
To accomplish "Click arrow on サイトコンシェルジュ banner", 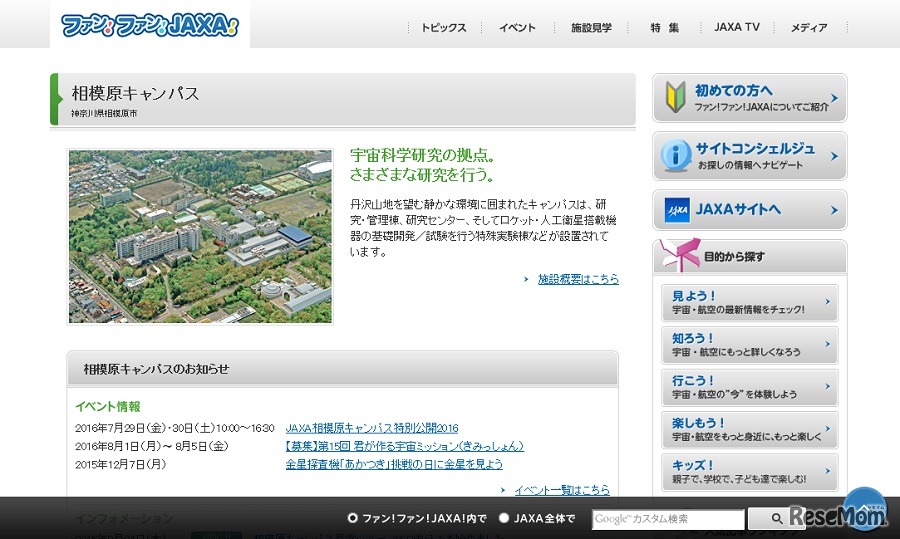I will [835, 156].
